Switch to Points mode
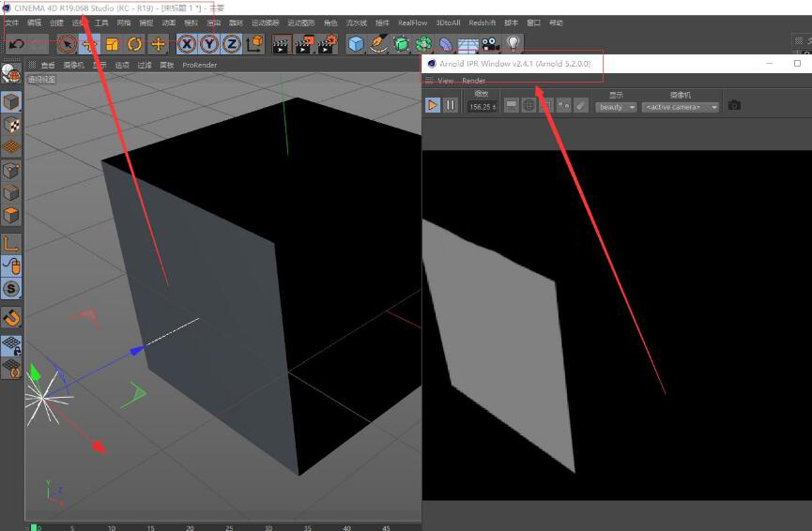The width and height of the screenshot is (812, 531). [11, 170]
